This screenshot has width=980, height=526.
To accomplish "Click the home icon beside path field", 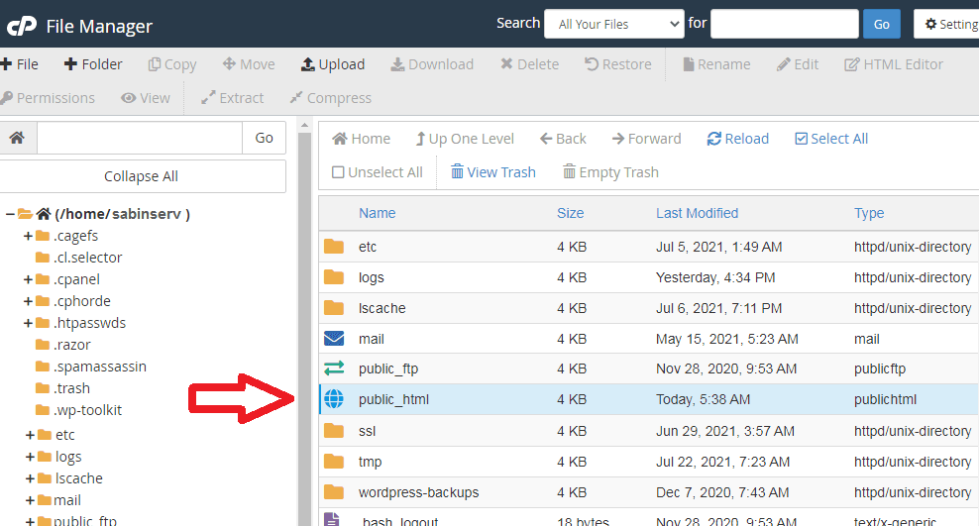I will click(17, 138).
